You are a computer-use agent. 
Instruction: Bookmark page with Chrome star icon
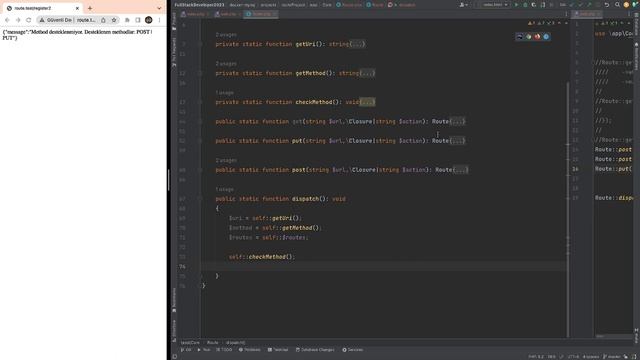(x=114, y=20)
